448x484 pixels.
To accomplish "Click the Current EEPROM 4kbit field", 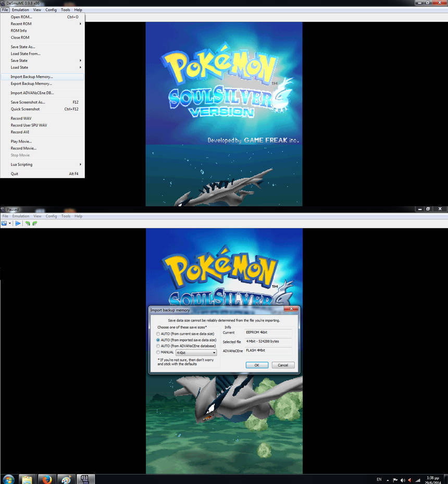I will pos(268,332).
